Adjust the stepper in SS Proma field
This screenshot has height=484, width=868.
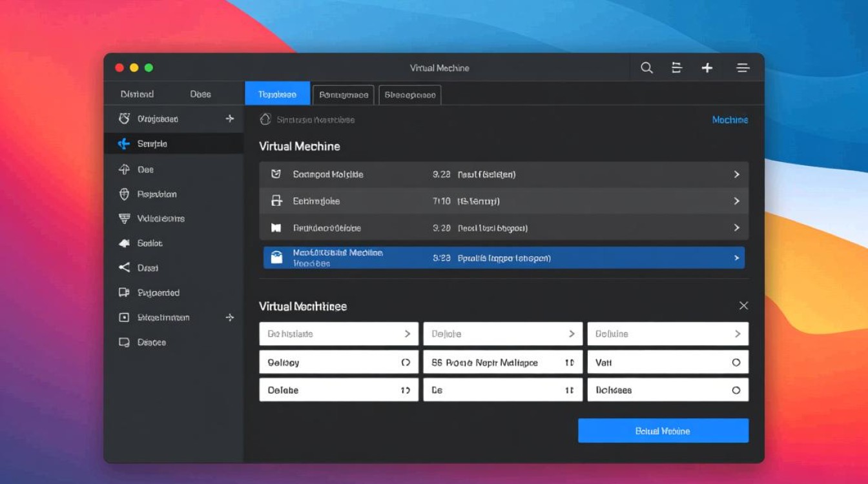569,363
